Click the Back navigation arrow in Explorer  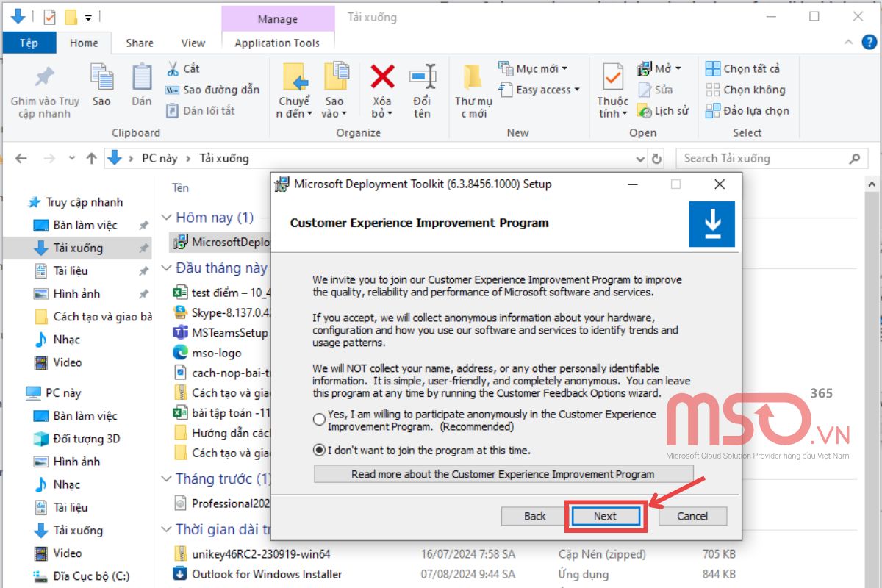[21, 158]
